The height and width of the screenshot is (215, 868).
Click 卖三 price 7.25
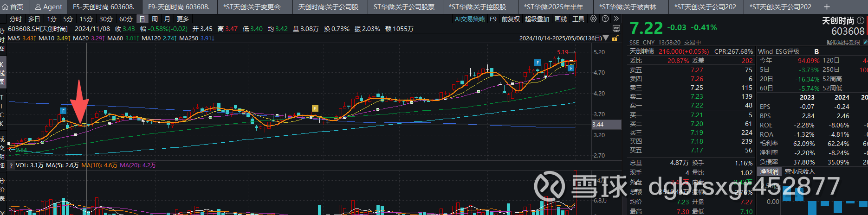click(x=697, y=88)
